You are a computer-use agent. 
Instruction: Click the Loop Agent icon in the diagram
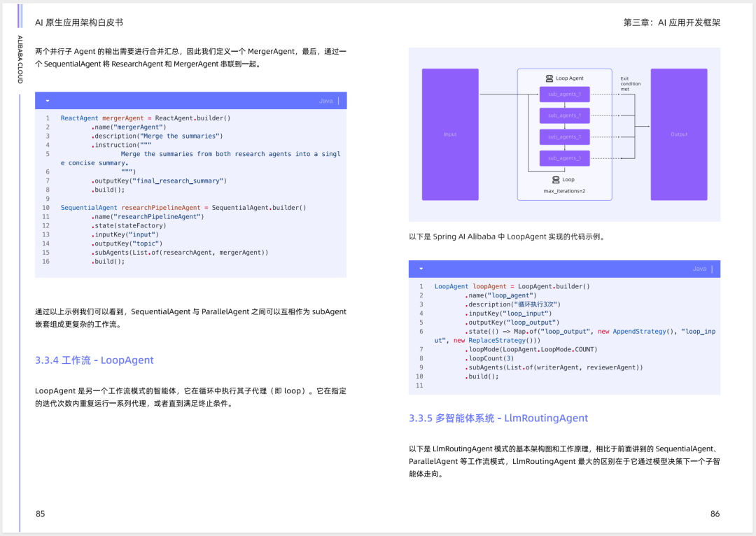click(549, 78)
